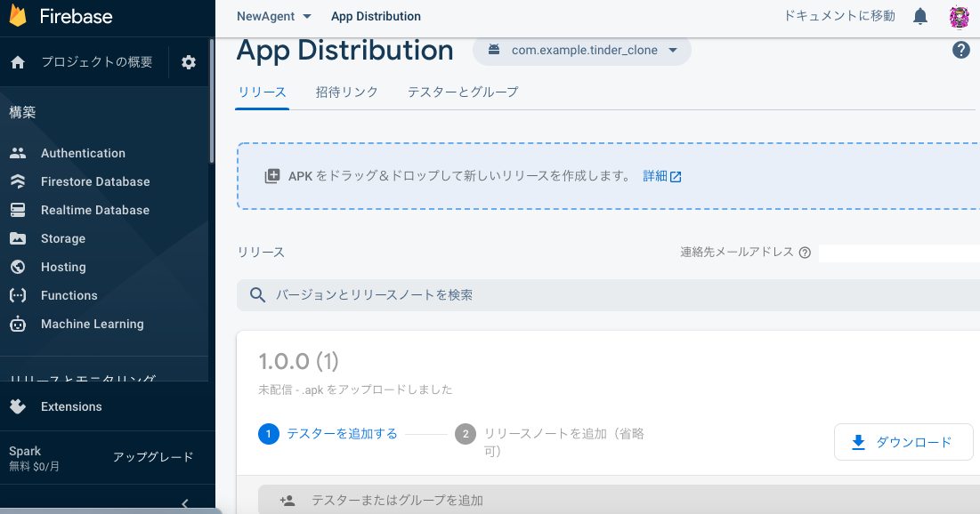The image size is (980, 514).
Task: Click the ダウンロード button
Action: click(903, 442)
